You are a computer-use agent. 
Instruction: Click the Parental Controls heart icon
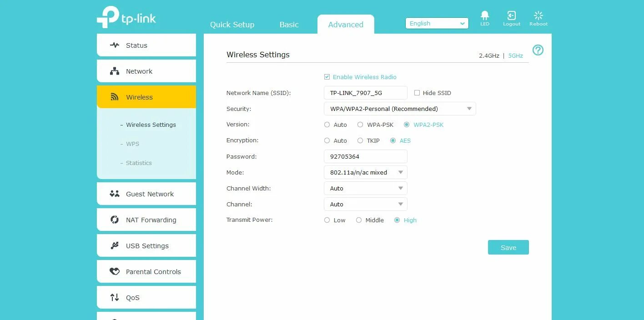point(115,271)
